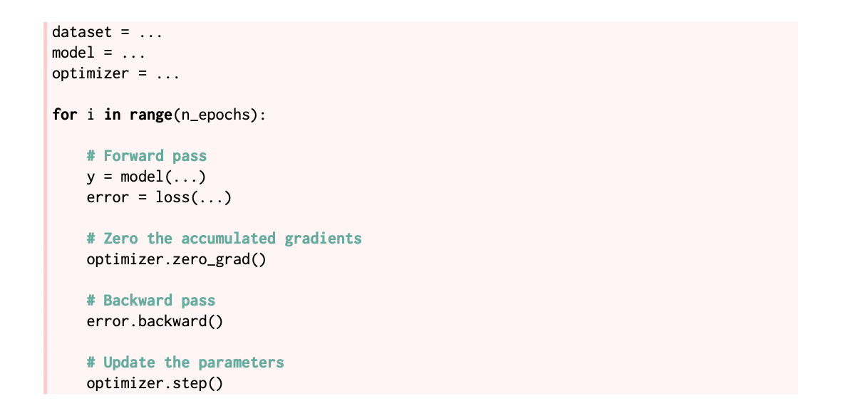Click the word 'parameters' in the comment

coord(242,363)
